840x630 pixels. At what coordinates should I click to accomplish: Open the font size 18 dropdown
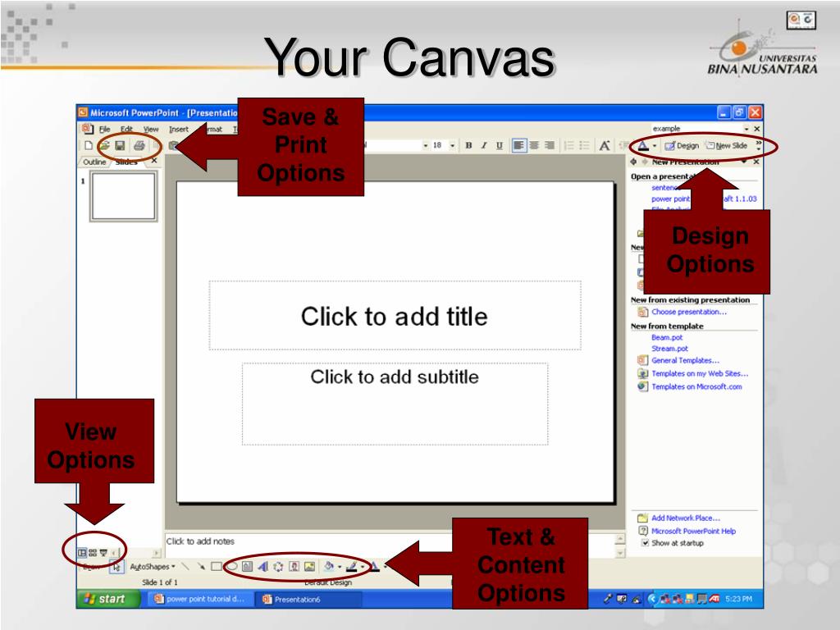453,145
